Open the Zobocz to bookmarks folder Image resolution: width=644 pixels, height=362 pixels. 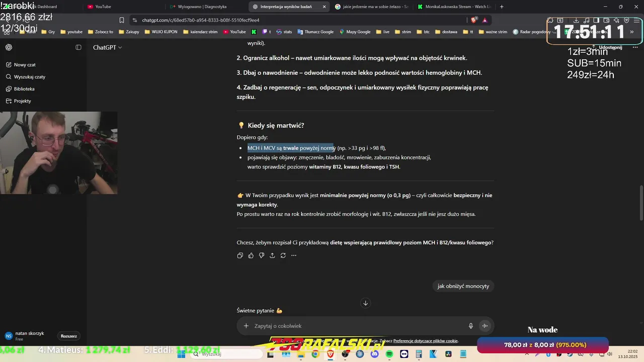[100, 32]
